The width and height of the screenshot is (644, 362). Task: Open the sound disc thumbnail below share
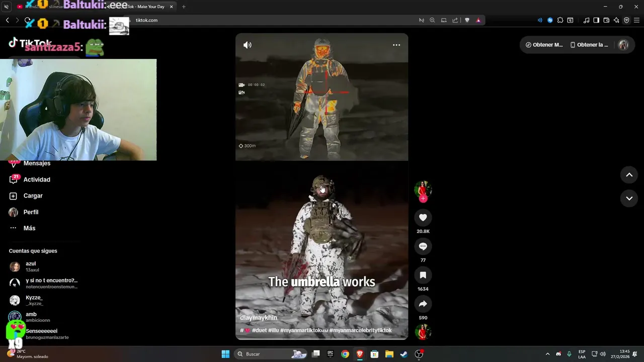(x=423, y=332)
